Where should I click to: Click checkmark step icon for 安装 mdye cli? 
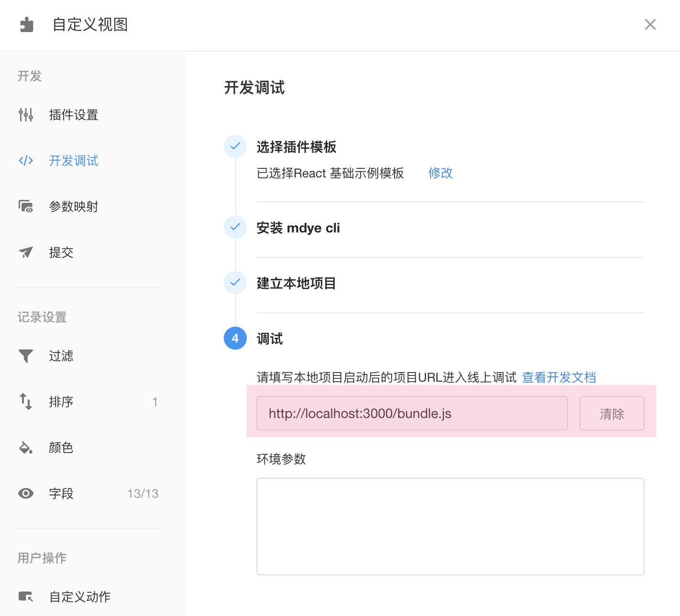click(x=235, y=227)
